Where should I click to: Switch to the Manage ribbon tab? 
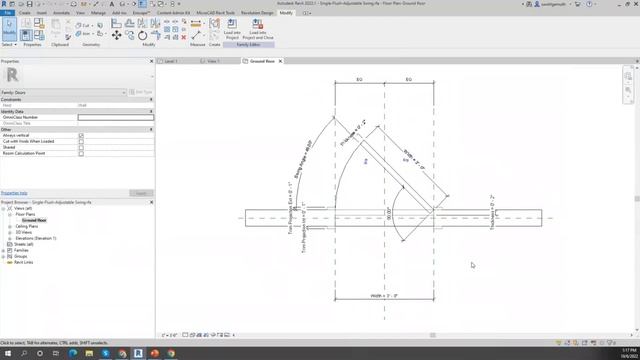coord(98,13)
